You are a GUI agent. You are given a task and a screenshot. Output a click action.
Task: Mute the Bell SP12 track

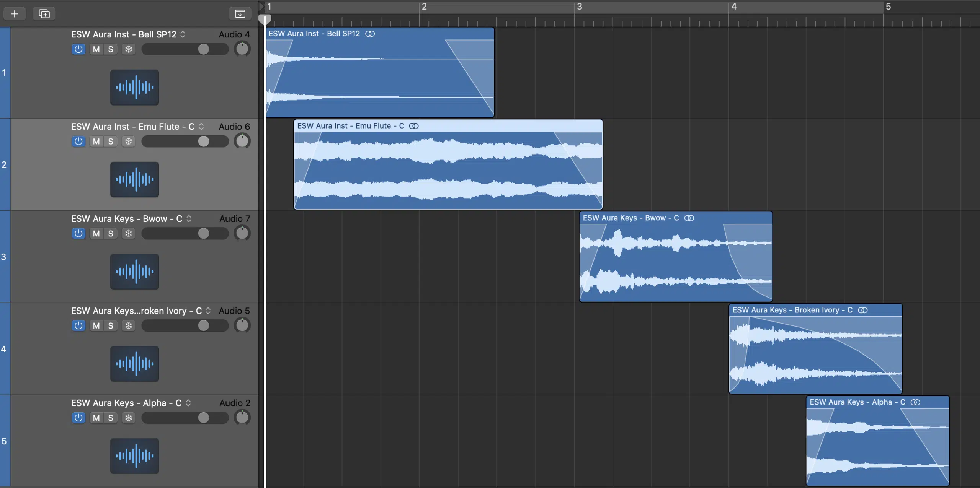[x=96, y=49]
